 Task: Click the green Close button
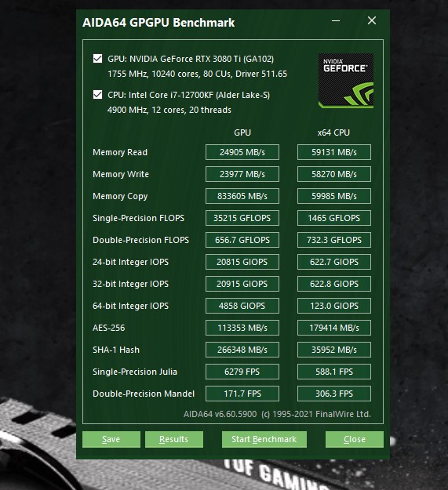355,439
